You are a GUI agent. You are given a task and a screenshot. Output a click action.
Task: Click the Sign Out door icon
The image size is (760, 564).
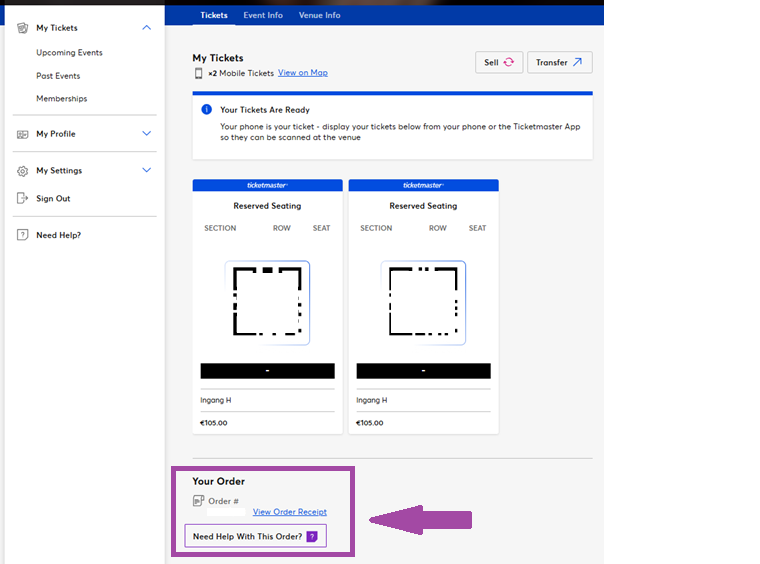click(x=23, y=198)
